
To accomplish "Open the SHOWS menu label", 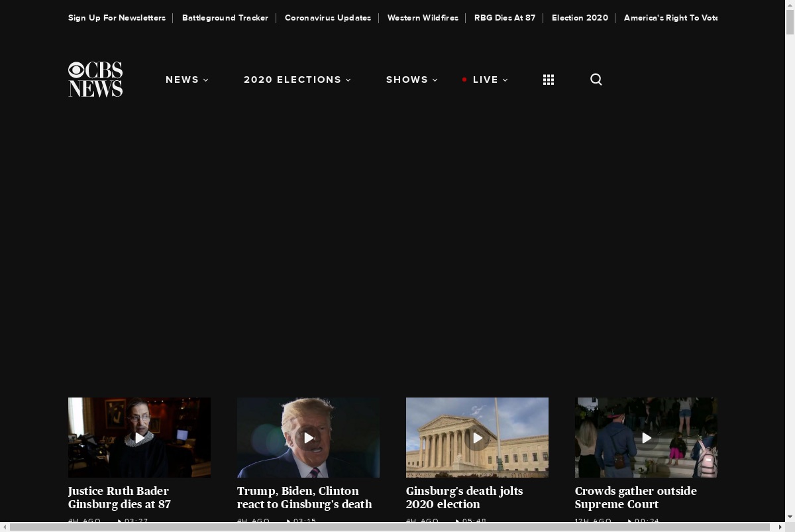I will (407, 80).
